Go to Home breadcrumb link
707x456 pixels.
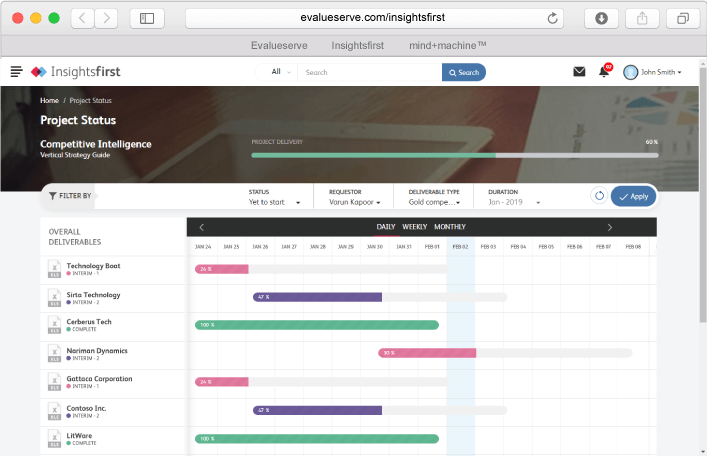[x=49, y=101]
